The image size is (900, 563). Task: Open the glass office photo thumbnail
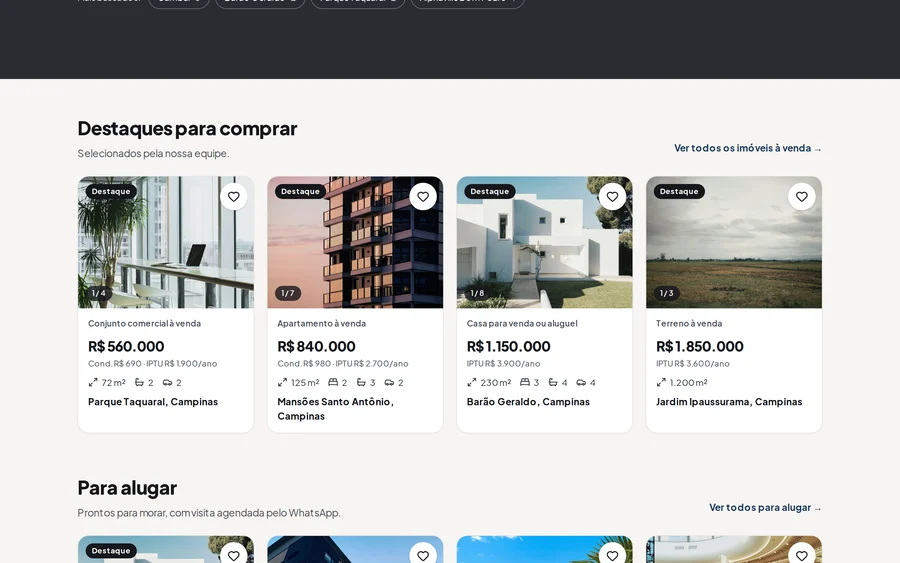coord(166,242)
